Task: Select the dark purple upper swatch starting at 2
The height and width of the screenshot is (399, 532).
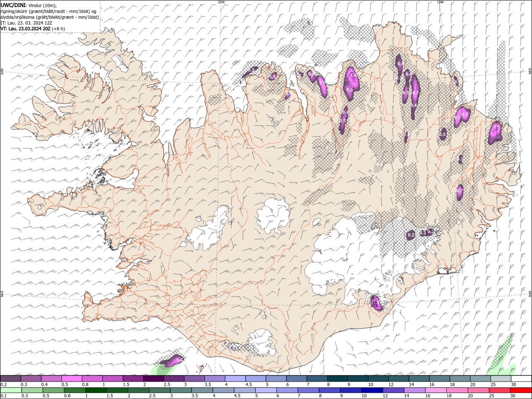Action: tap(153, 378)
